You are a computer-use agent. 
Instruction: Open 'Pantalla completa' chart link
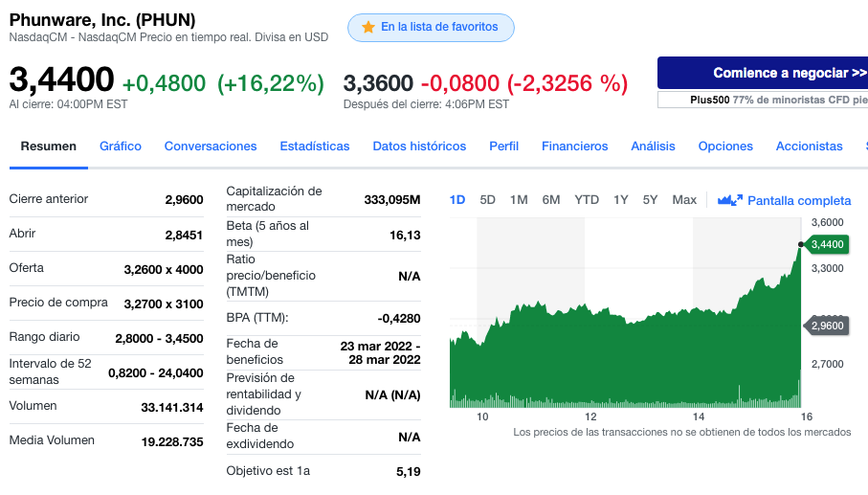[x=799, y=200]
